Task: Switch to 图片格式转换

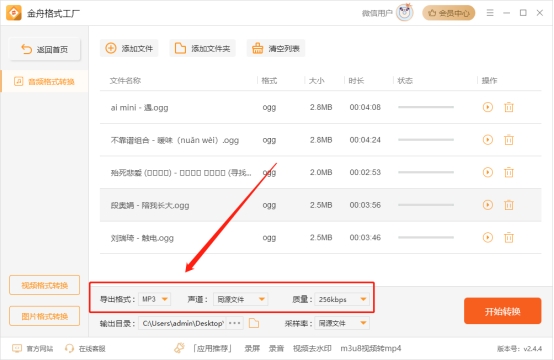Action: click(45, 316)
